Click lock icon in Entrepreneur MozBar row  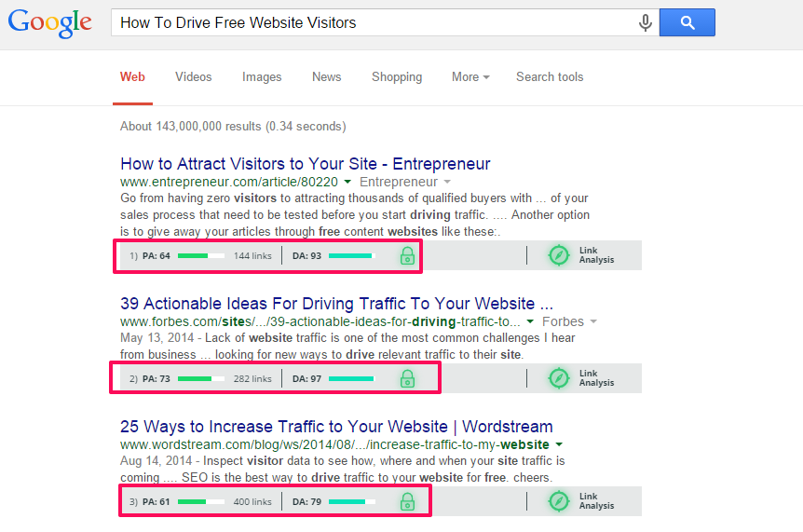407,255
